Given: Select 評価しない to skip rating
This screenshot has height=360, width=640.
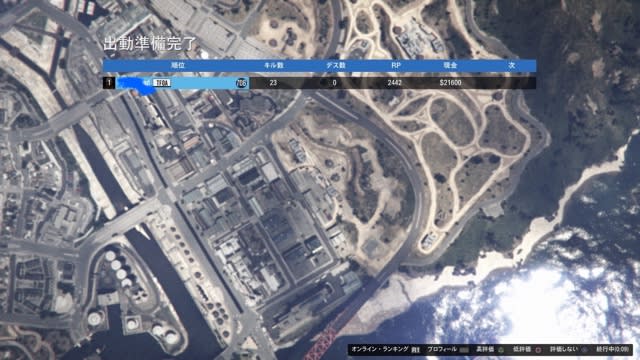Looking at the screenshot, I should pos(564,349).
